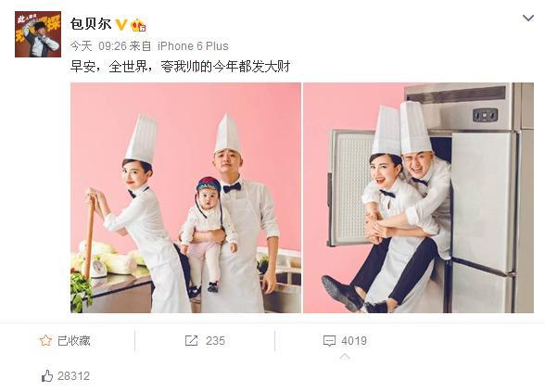Toggle the 已收藏 favorite star

(x=46, y=341)
